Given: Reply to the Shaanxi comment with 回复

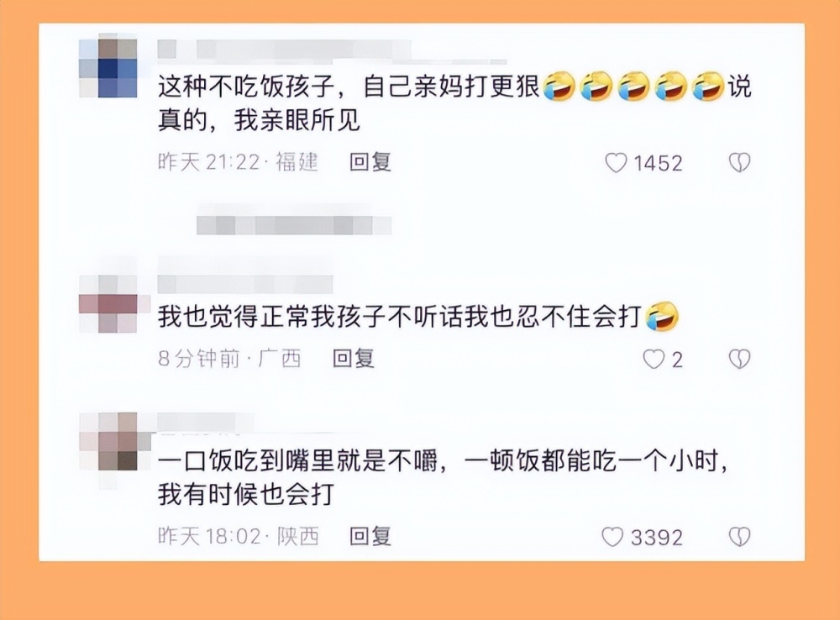Looking at the screenshot, I should tap(370, 536).
